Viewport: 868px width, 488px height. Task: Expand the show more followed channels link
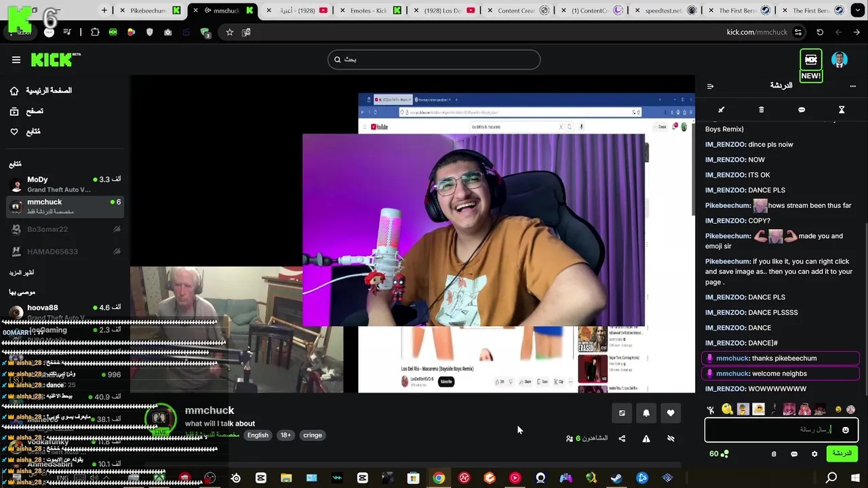[21, 272]
